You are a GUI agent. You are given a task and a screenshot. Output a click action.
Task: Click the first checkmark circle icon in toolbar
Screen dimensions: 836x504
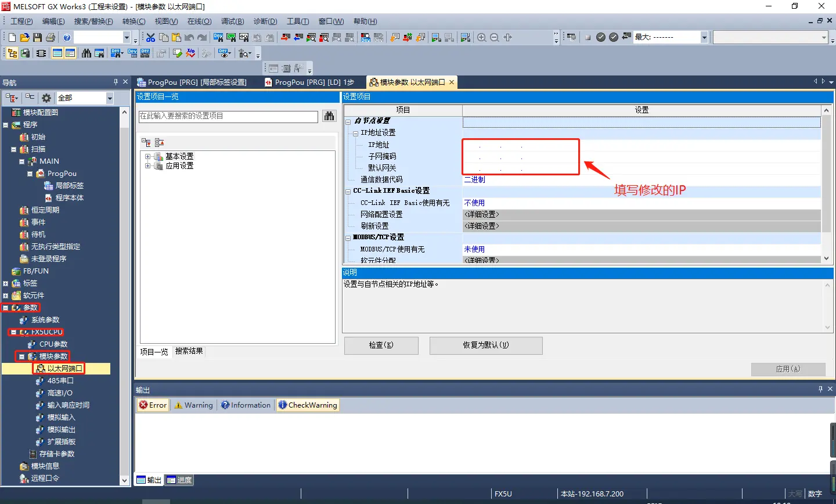pyautogui.click(x=601, y=37)
